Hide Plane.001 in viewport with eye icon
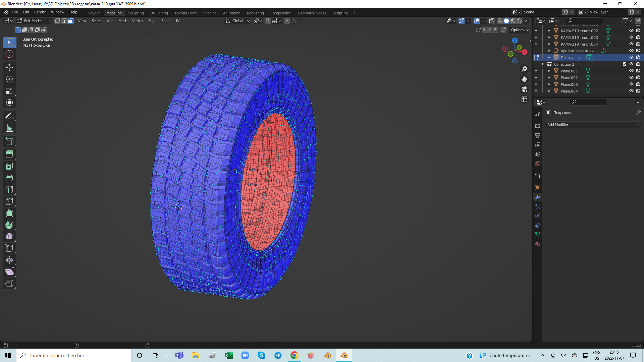Screen dimensions: 644x362 click(x=631, y=71)
